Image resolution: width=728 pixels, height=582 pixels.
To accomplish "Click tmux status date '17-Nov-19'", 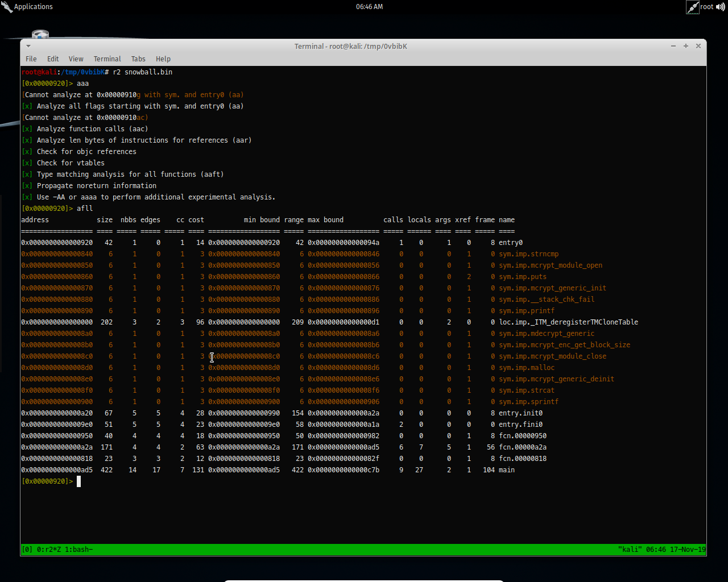I will point(687,550).
